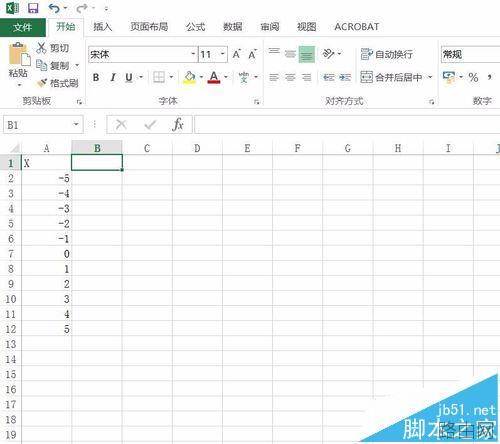The width and height of the screenshot is (500, 444).
Task: Decrease font size with the smaller A icon
Action: [x=252, y=54]
